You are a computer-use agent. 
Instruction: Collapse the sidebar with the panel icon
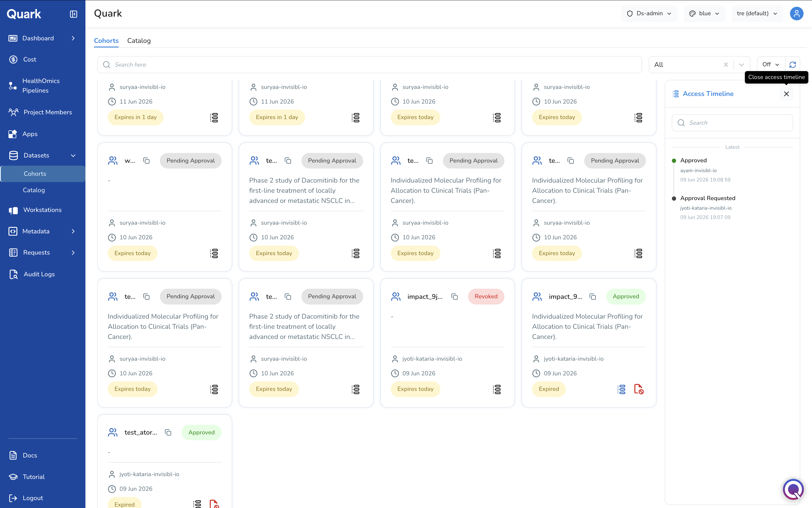point(74,14)
